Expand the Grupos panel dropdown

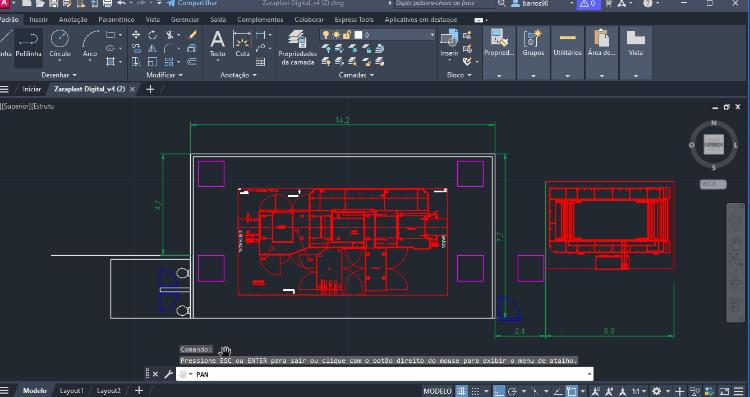tap(533, 76)
